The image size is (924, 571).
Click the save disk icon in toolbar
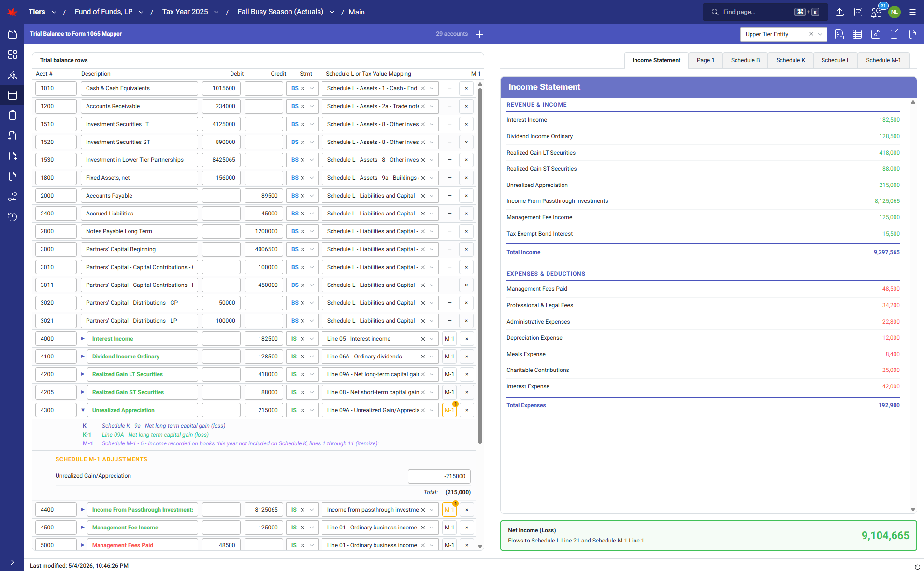(876, 34)
